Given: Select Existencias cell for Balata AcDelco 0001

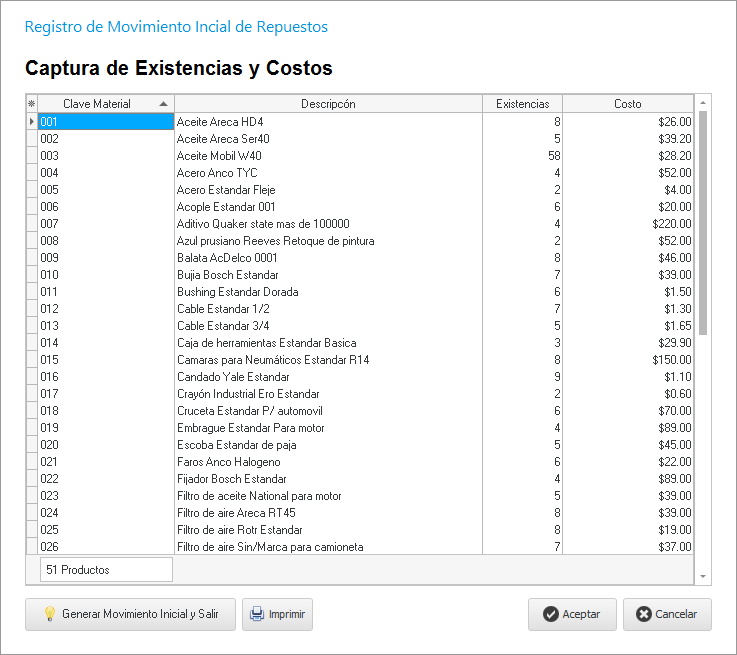Looking at the screenshot, I should coord(522,258).
